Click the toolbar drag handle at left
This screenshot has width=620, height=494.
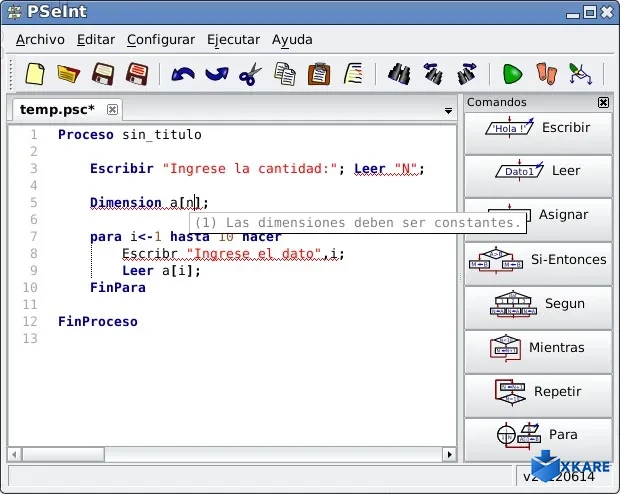(x=11, y=74)
